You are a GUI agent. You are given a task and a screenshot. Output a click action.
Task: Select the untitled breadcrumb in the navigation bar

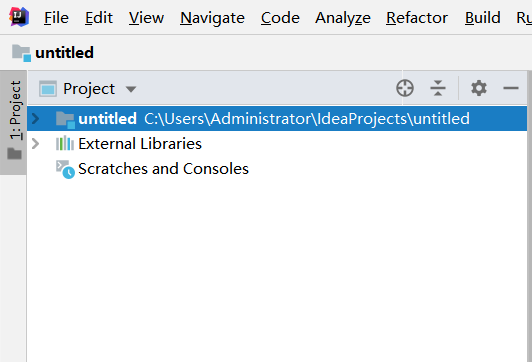(64, 53)
